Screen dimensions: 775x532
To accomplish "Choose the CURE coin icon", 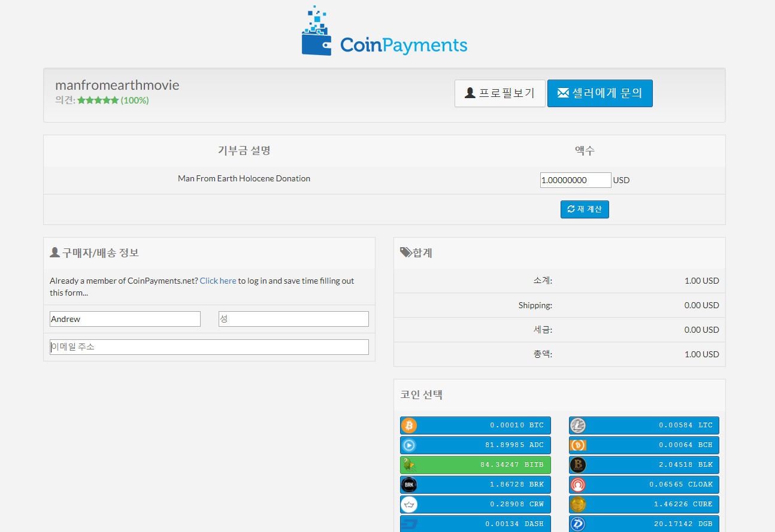I will [x=578, y=504].
